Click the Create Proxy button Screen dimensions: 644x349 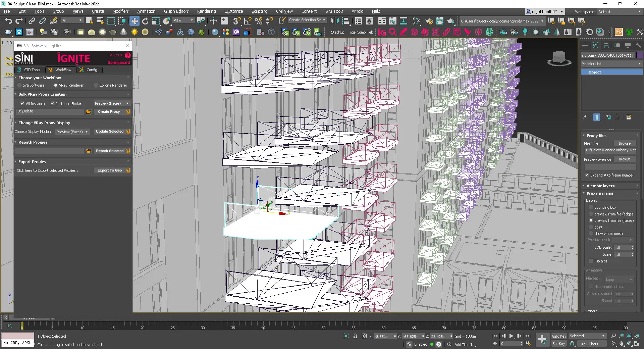coord(112,112)
